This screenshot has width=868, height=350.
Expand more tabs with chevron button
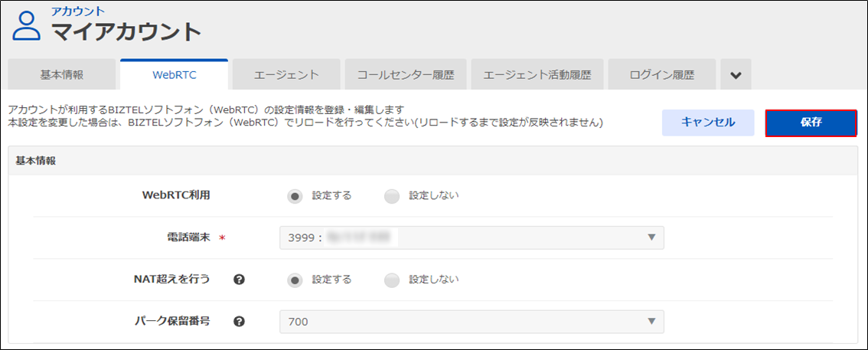[x=736, y=75]
